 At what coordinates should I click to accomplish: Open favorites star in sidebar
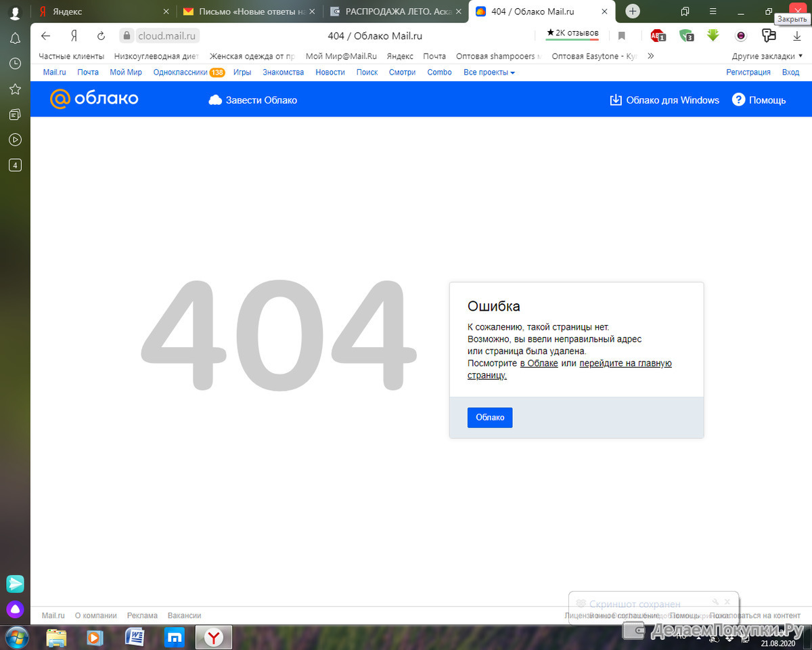(x=15, y=89)
